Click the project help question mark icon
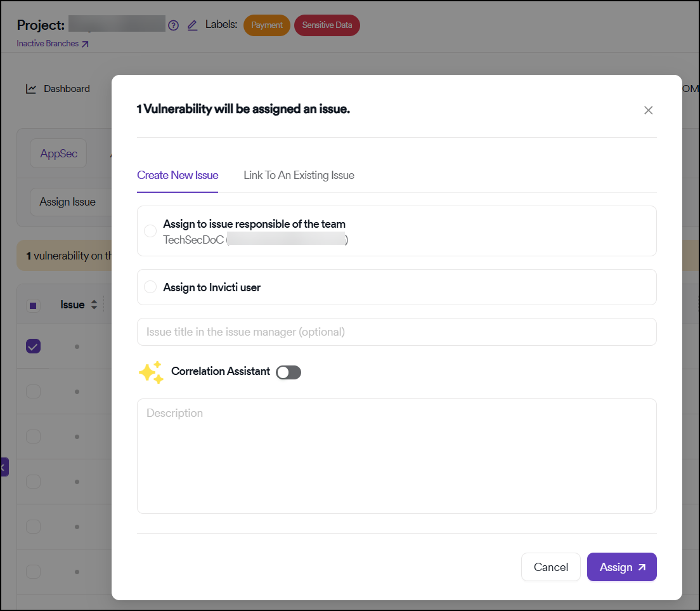This screenshot has height=611, width=700. (x=173, y=25)
